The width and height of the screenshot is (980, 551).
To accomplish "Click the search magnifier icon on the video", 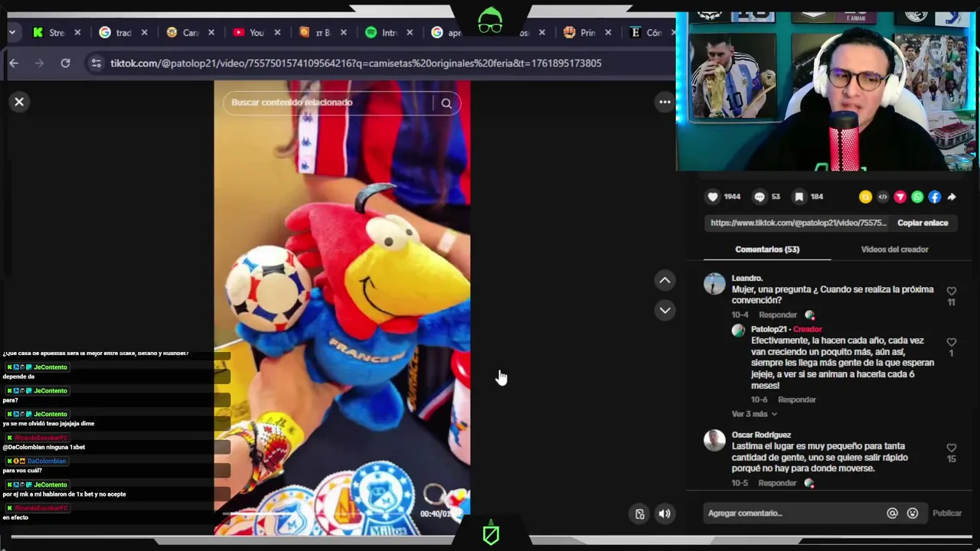I will pos(446,103).
